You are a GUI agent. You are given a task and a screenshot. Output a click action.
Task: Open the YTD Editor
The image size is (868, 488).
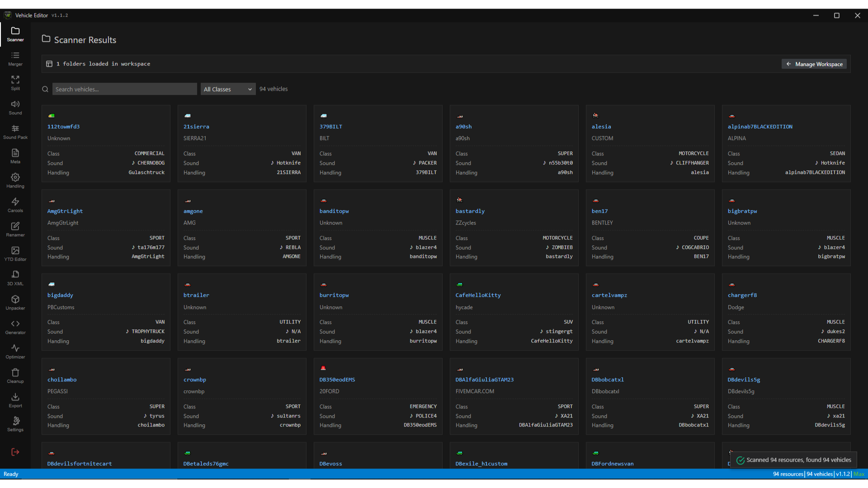click(15, 254)
